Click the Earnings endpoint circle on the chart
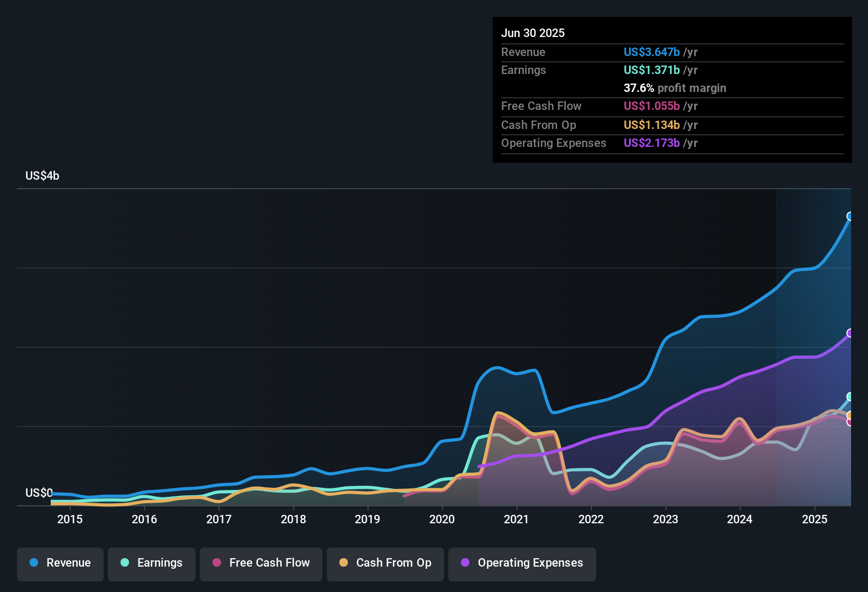Screen dimensions: 868x592 point(850,396)
